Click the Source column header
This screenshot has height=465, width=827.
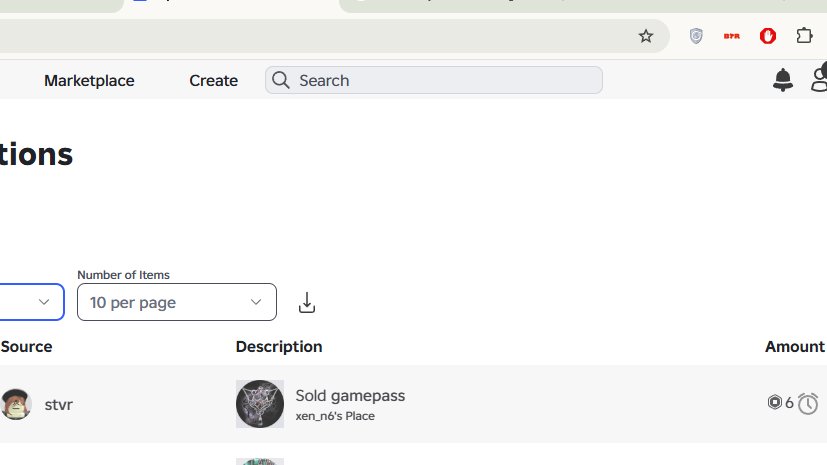tap(26, 347)
